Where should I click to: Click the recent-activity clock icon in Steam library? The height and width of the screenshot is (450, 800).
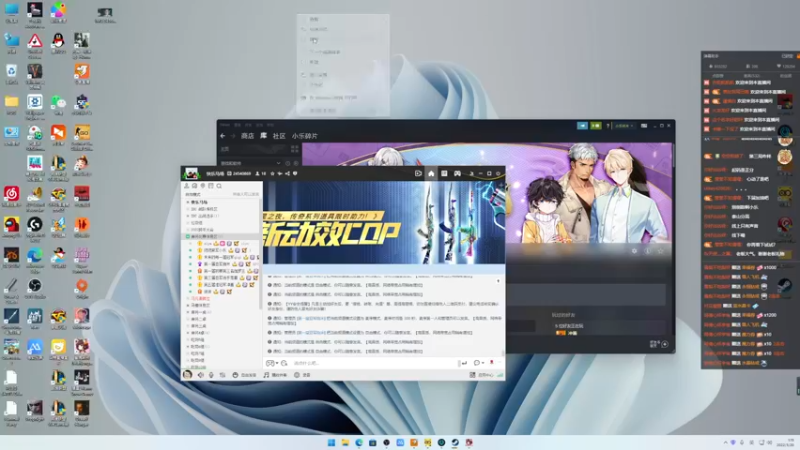click(x=287, y=163)
